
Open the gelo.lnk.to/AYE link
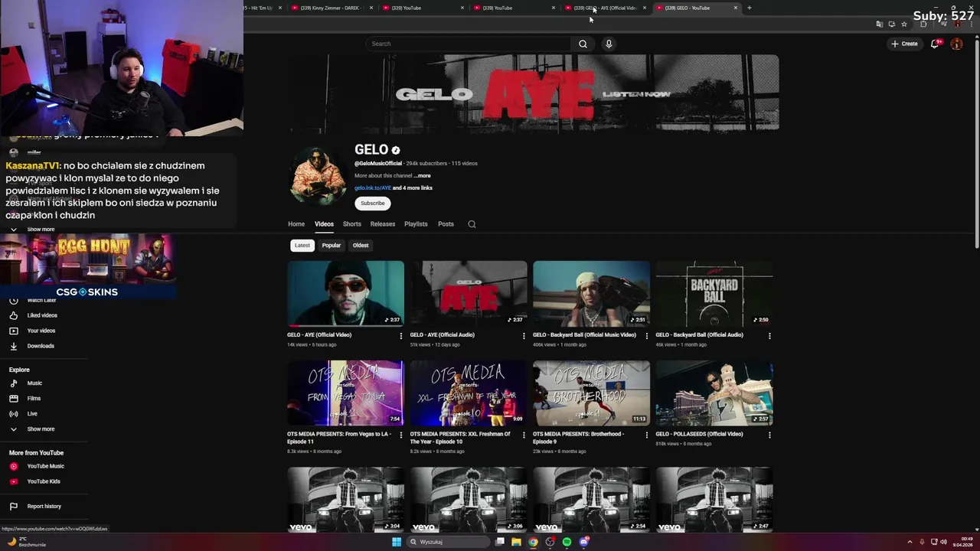pyautogui.click(x=373, y=188)
